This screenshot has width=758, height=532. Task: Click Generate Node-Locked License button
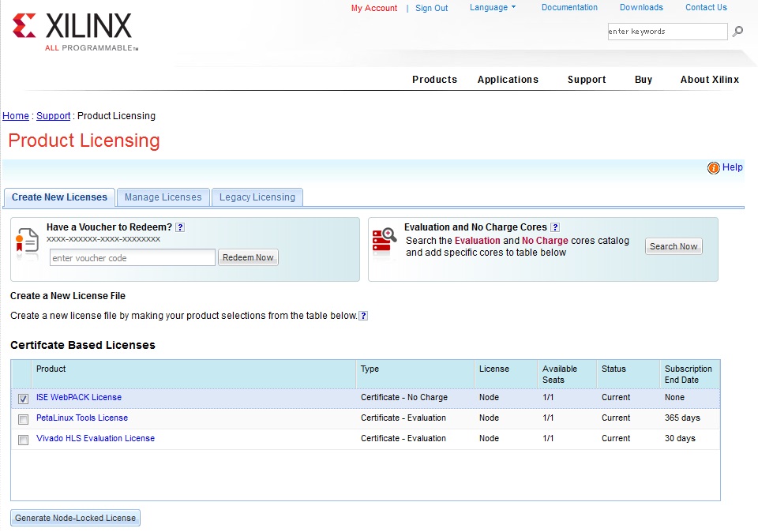point(76,518)
